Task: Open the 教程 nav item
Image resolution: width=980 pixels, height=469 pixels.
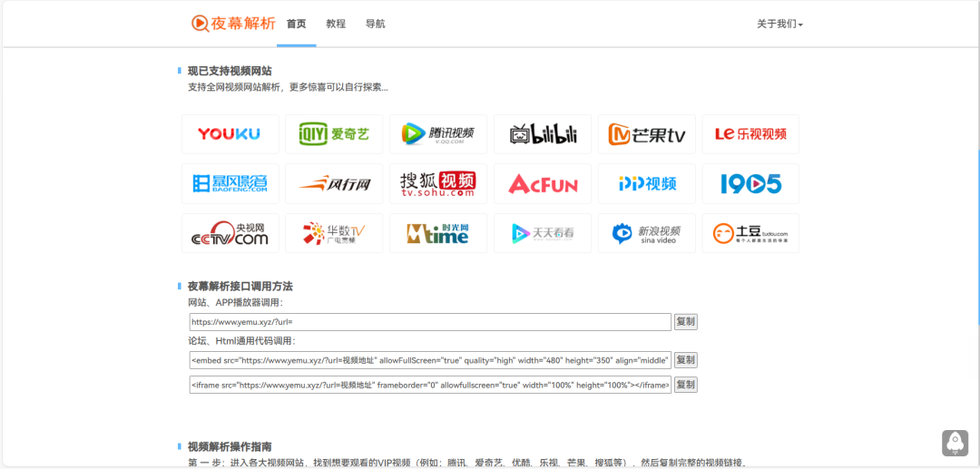Action: point(336,24)
